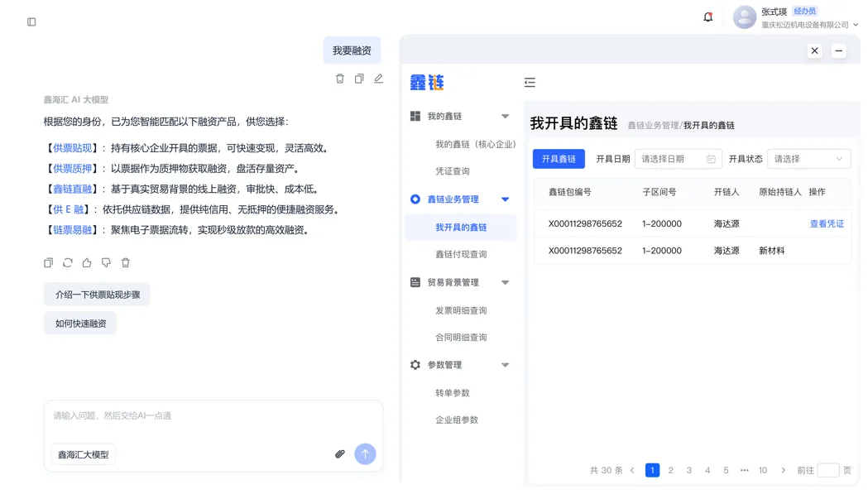Click the paperclip attachment icon
868x494 pixels.
[339, 454]
